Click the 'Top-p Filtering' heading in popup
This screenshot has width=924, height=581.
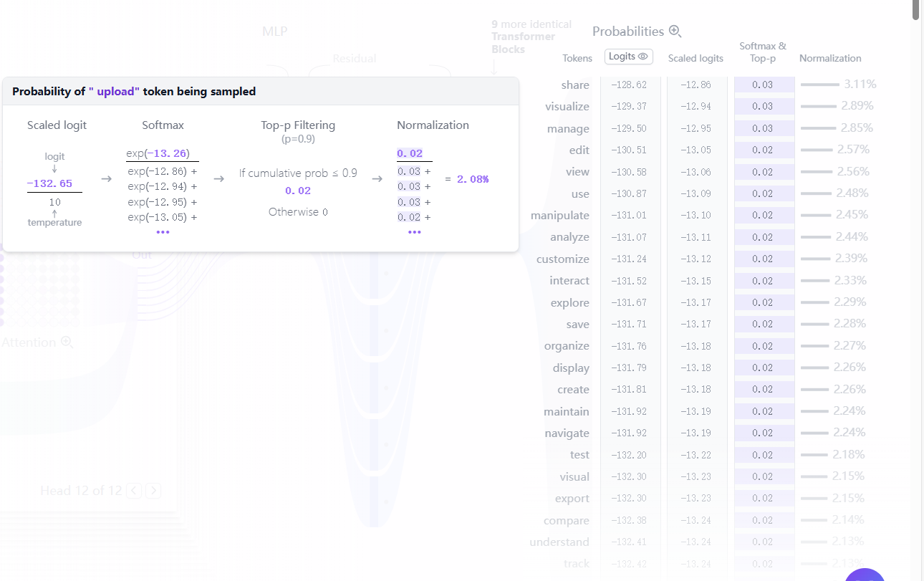coord(298,125)
